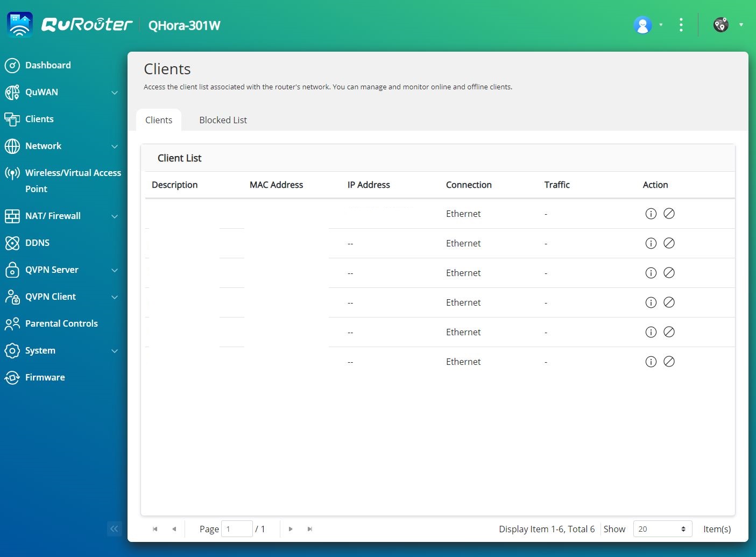Block the first client in the list
This screenshot has width=756, height=557.
[x=669, y=214]
